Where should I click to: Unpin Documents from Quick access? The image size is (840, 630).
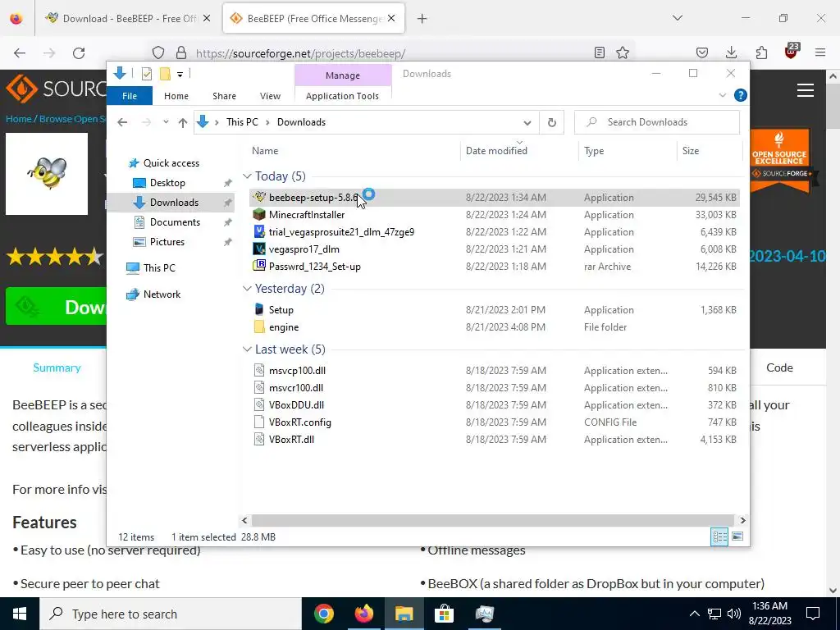(228, 222)
